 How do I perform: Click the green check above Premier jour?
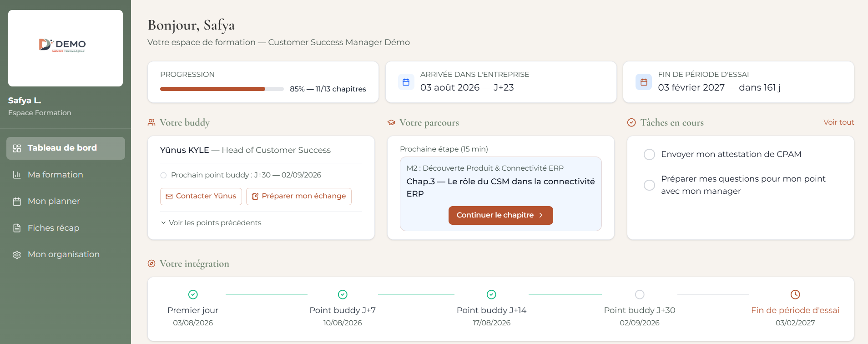193,294
